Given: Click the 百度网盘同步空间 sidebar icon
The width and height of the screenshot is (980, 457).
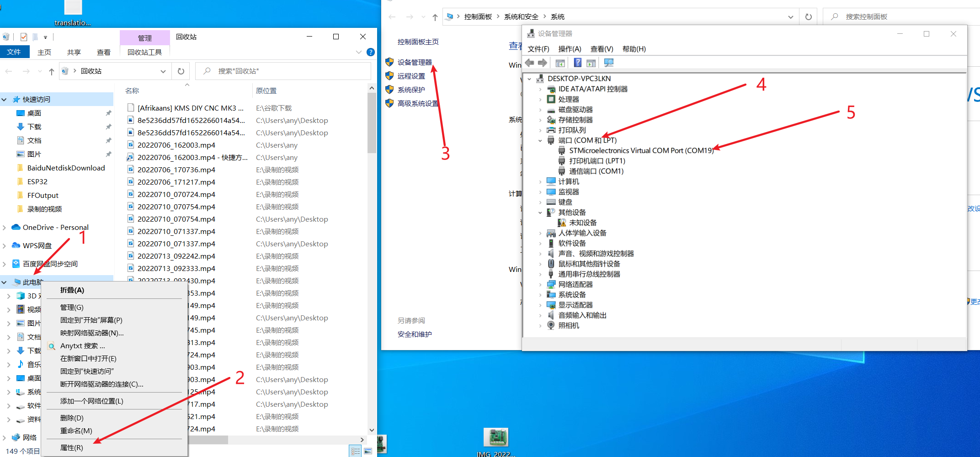Looking at the screenshot, I should click(16, 264).
